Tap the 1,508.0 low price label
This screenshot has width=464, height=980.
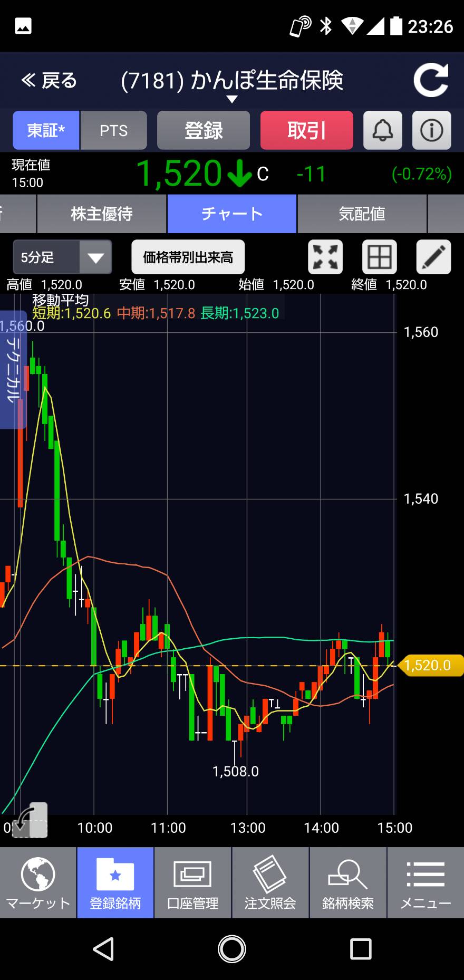click(x=236, y=772)
